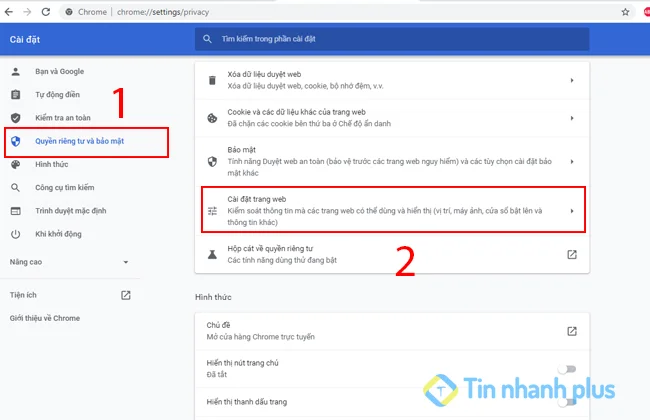Click the Đã tắt status text
The width and height of the screenshot is (650, 420).
(x=216, y=374)
